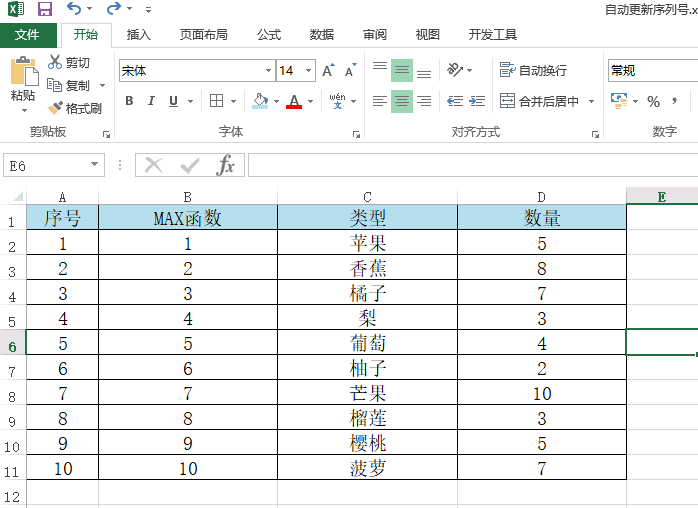Viewport: 698px width, 508px height.
Task: Toggle Bold formatting
Action: coord(129,101)
